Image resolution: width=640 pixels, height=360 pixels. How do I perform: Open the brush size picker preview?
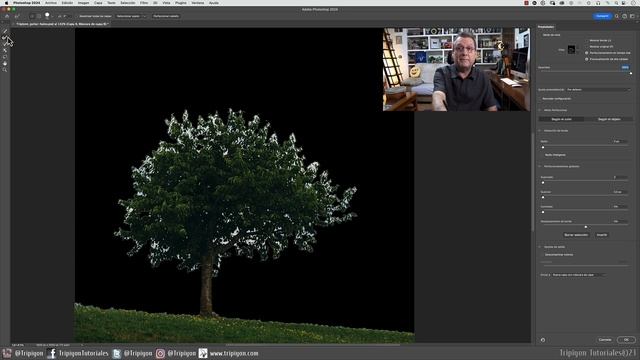47,16
